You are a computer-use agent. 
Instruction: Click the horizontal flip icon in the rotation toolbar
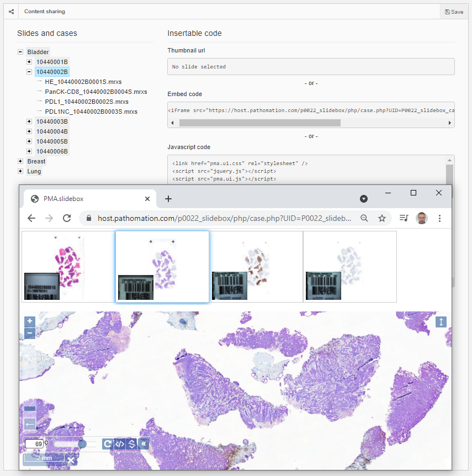point(119,443)
